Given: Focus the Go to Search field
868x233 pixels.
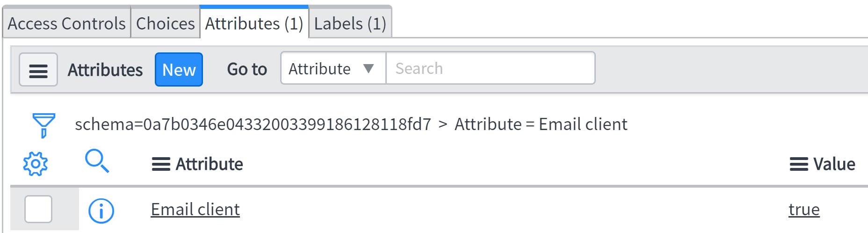Looking at the screenshot, I should [490, 68].
